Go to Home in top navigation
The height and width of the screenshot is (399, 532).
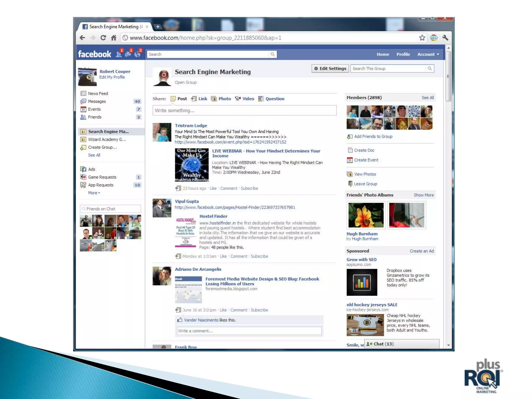tap(383, 54)
